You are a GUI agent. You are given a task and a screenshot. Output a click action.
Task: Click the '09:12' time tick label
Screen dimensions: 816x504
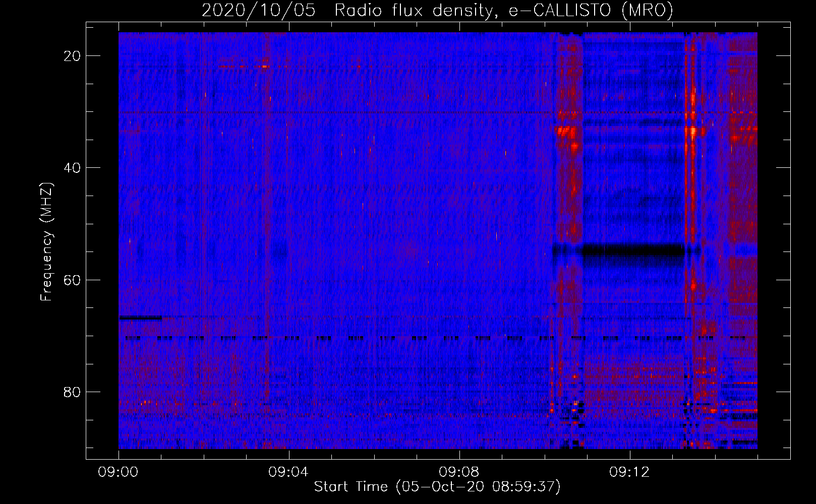click(x=629, y=472)
